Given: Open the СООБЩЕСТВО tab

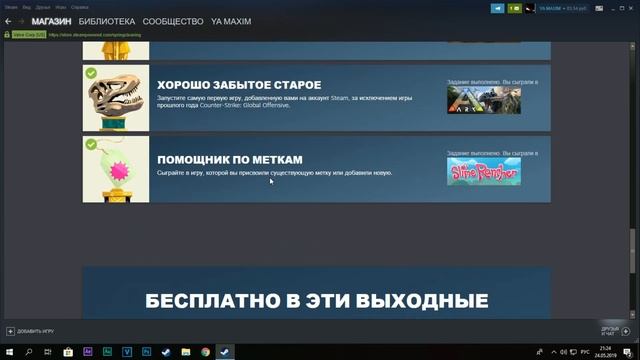Looking at the screenshot, I should [173, 21].
